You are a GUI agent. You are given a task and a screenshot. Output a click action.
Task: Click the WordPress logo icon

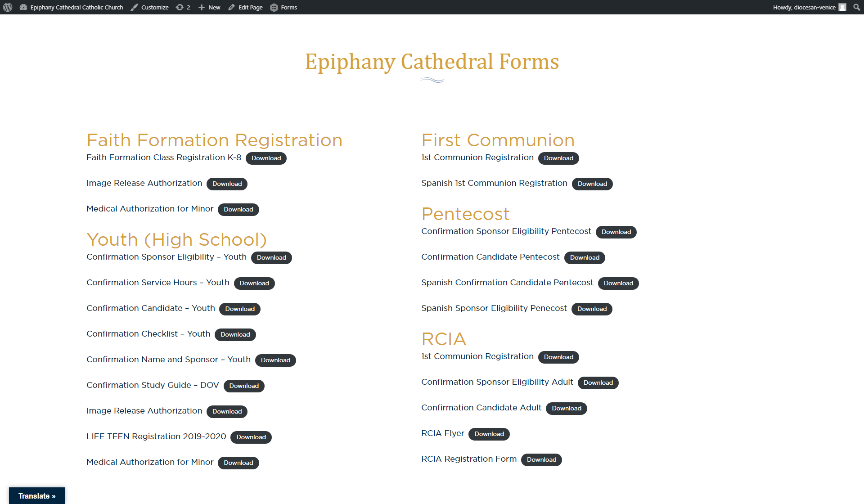tap(8, 7)
